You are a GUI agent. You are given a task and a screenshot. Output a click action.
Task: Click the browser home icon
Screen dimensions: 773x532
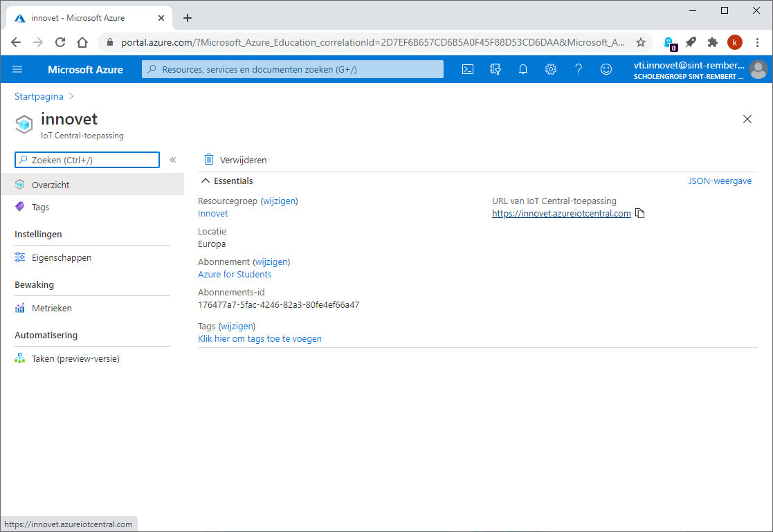(82, 42)
